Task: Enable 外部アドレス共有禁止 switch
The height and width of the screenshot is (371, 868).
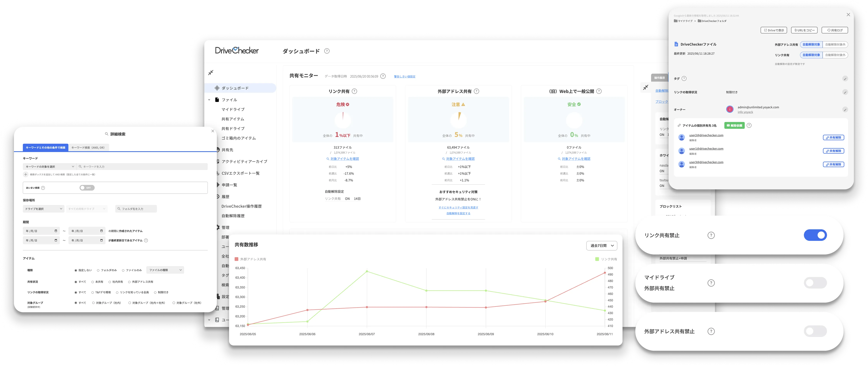Action: click(815, 332)
